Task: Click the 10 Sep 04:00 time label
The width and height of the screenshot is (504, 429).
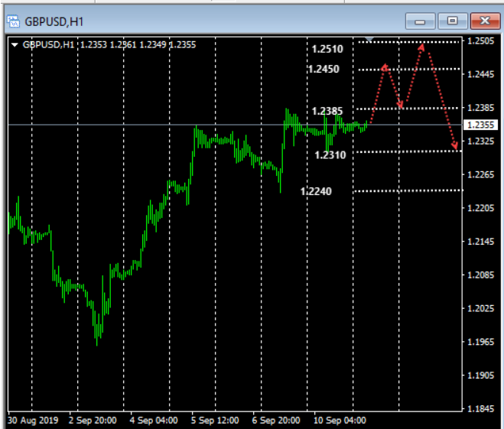Action: [x=340, y=421]
